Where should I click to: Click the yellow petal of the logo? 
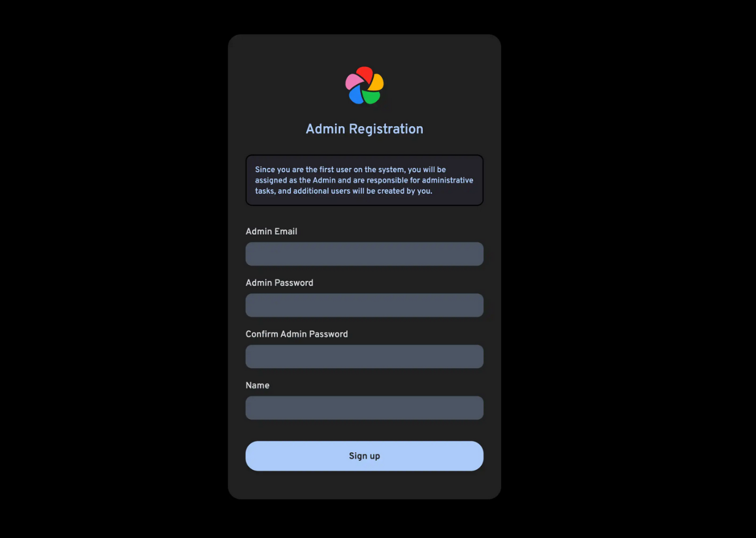(x=376, y=81)
